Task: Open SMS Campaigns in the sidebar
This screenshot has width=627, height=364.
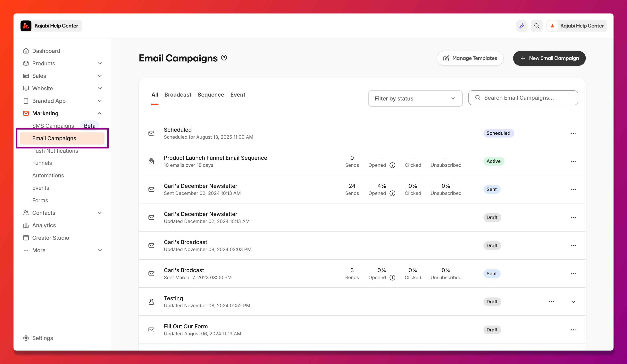Action: point(53,126)
